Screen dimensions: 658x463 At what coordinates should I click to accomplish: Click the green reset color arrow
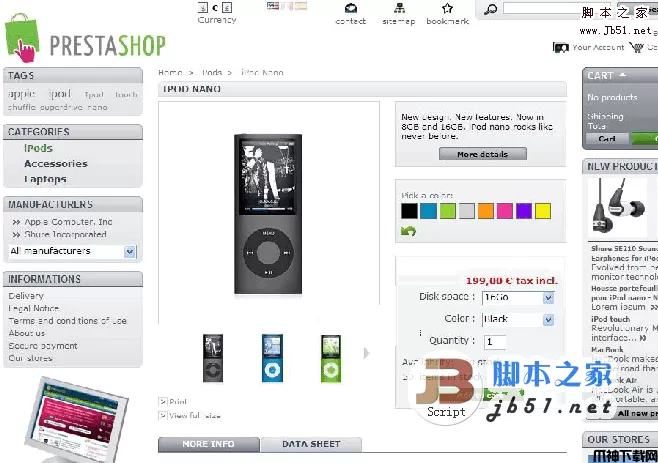408,230
